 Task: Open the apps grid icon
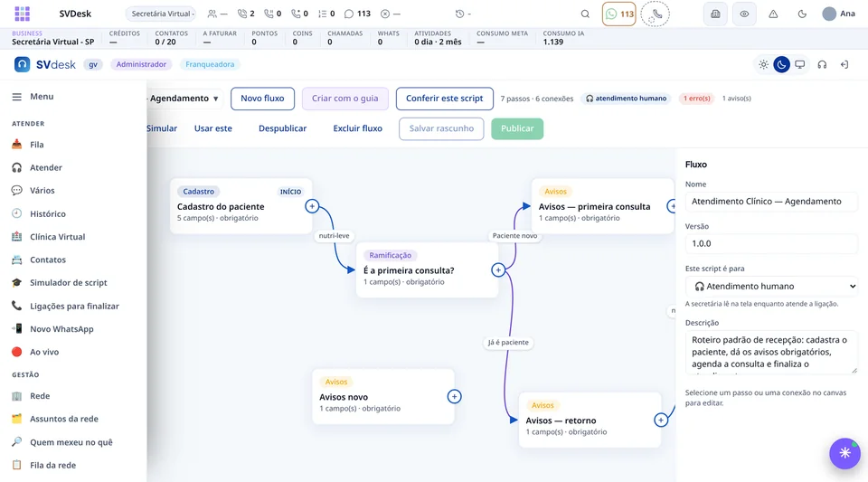[x=22, y=14]
